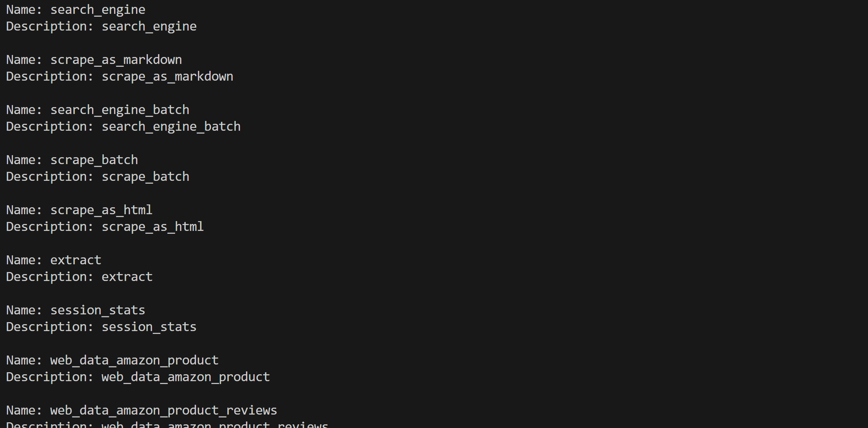Click the 'Description:' label before scrape_batch

[50, 177]
